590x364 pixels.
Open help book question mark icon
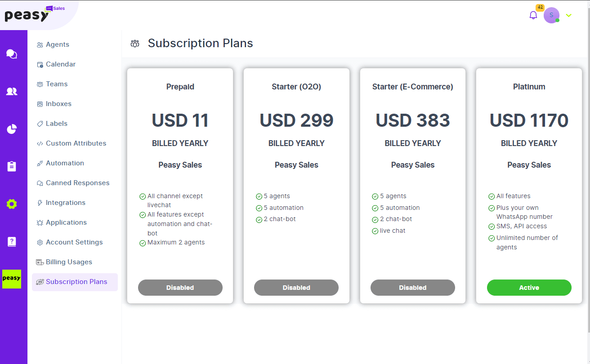12,242
